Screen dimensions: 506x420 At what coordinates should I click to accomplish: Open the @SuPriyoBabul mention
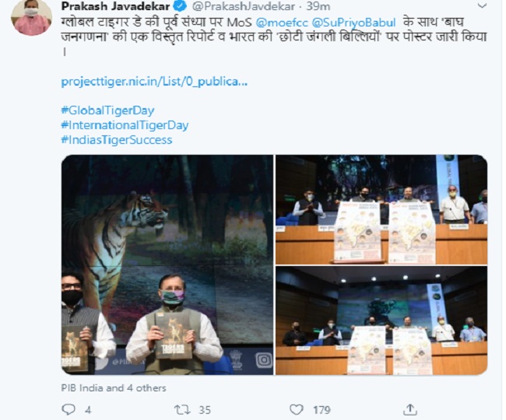[x=353, y=23]
